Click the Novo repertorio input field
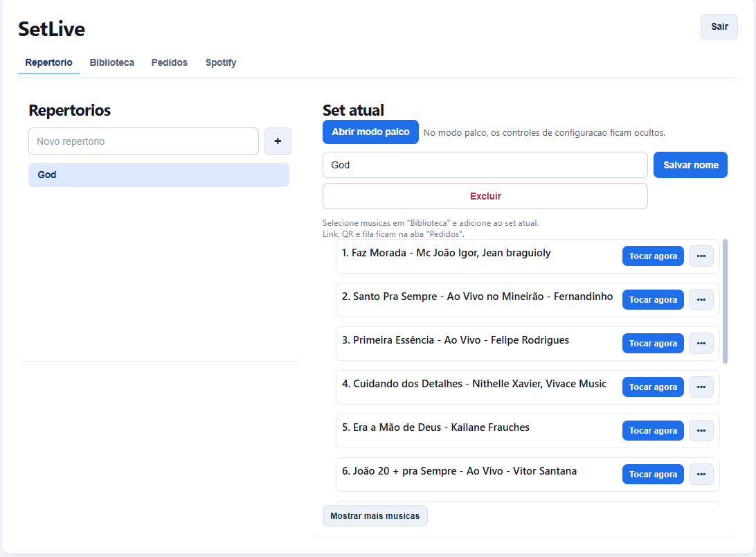756x557 pixels. pyautogui.click(x=143, y=141)
